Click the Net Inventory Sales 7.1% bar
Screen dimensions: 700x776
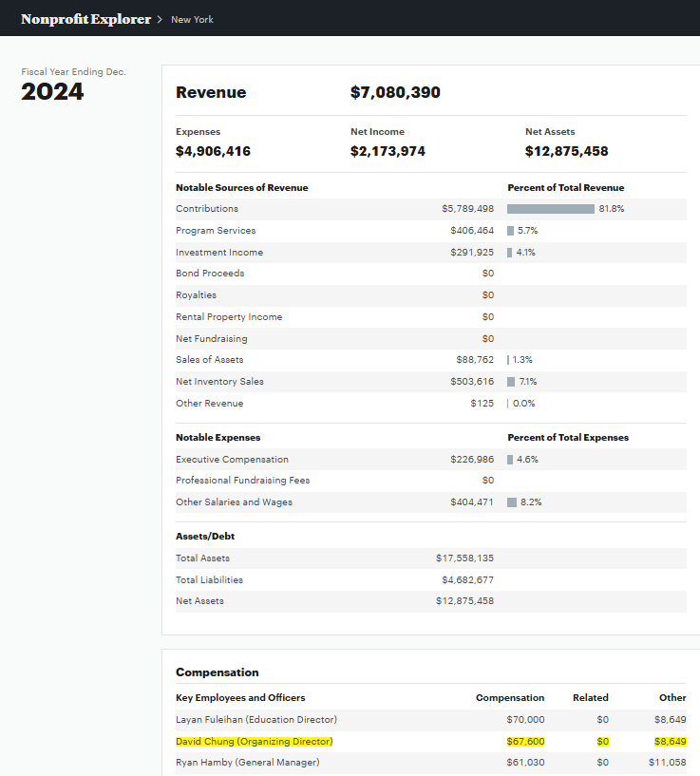[511, 382]
